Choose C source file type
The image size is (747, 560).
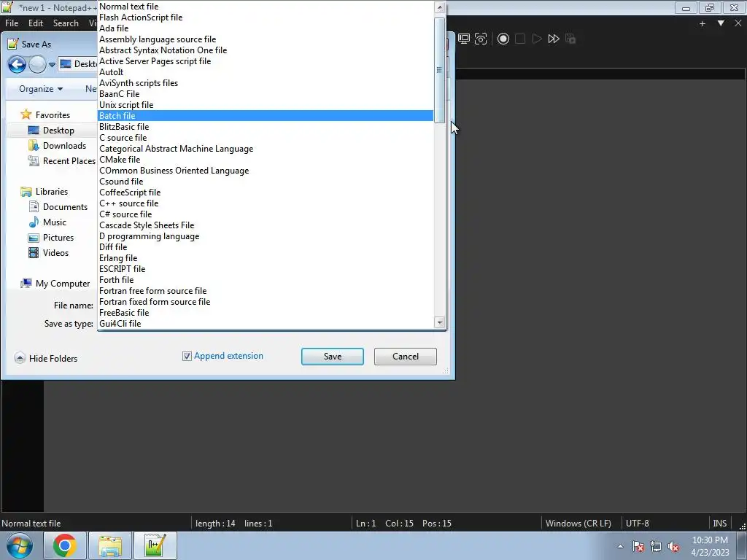coord(266,138)
